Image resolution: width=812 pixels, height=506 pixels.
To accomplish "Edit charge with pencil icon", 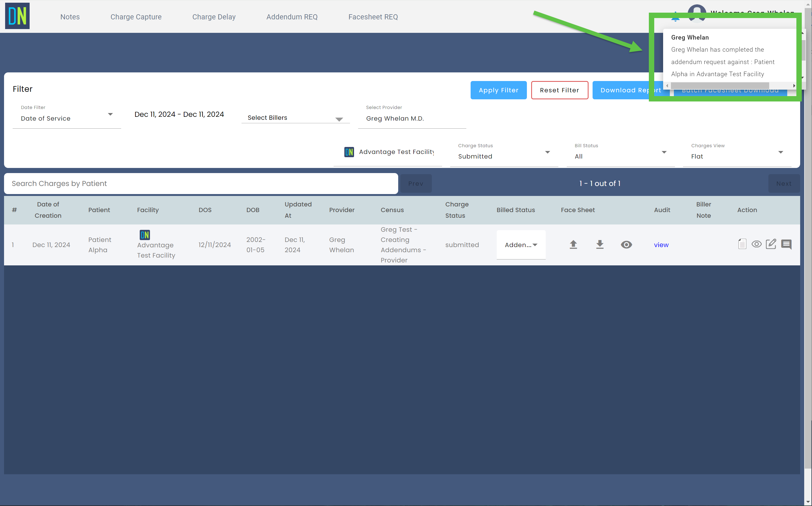I will pyautogui.click(x=771, y=244).
